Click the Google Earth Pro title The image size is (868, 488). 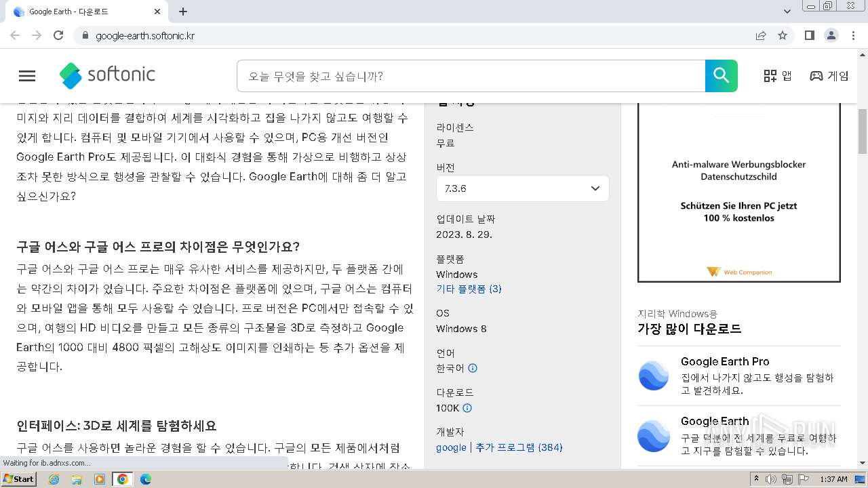tap(725, 361)
